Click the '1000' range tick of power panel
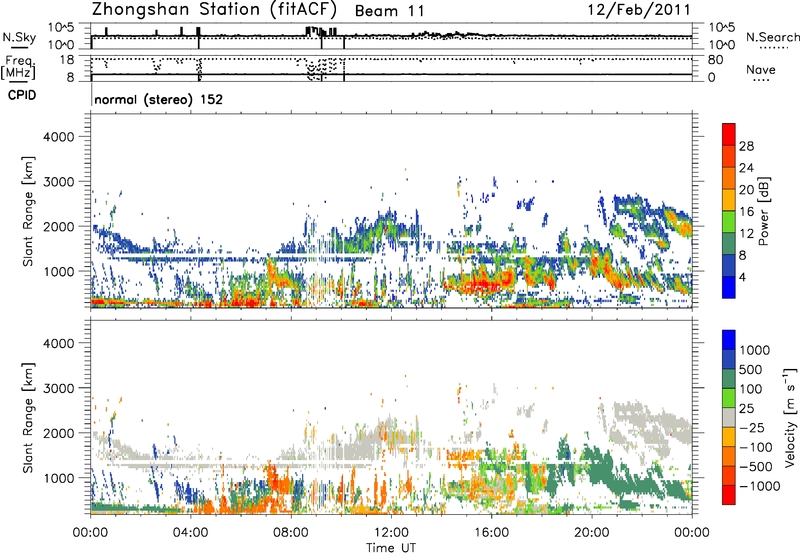 coord(59,271)
